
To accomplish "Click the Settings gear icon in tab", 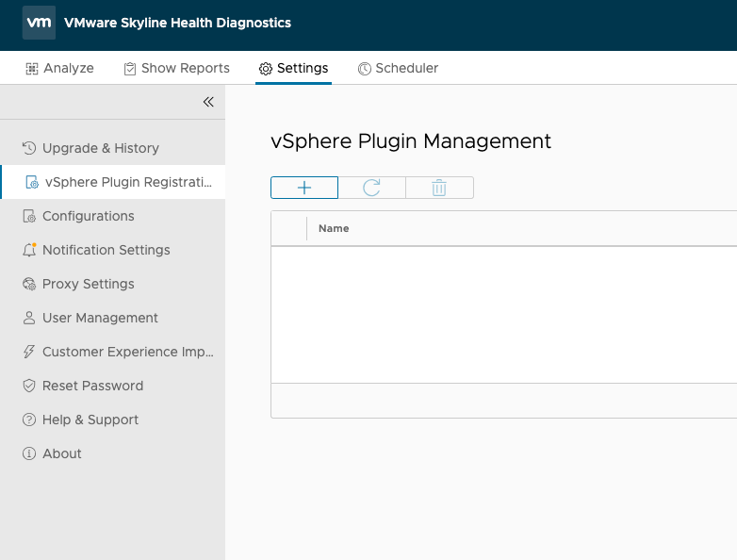I will click(266, 69).
